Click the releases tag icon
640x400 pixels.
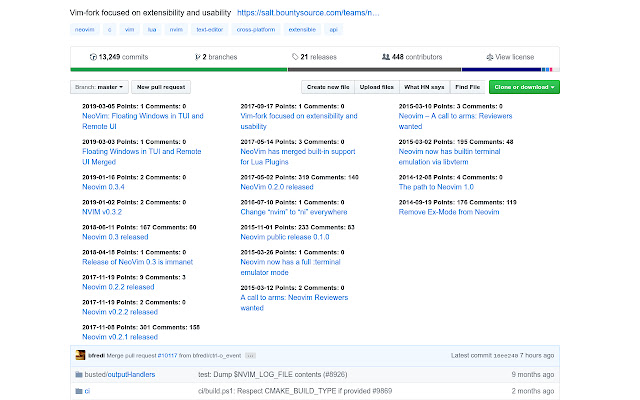tap(294, 58)
